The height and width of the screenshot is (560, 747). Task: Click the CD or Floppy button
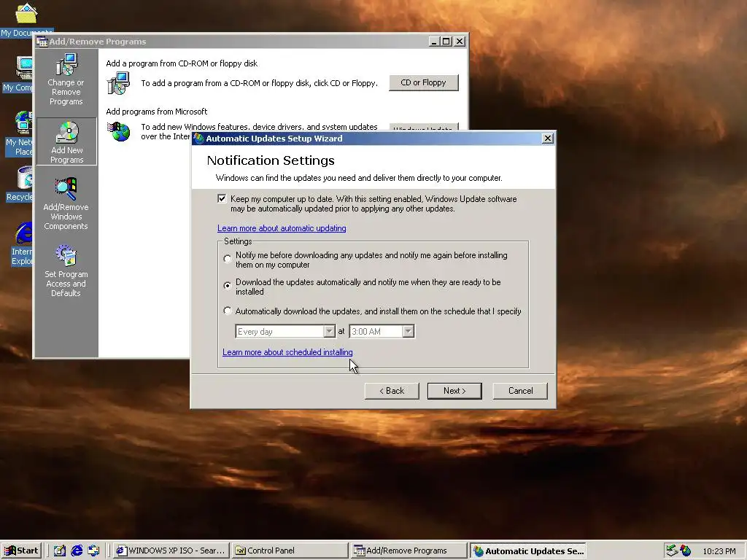pyautogui.click(x=424, y=82)
